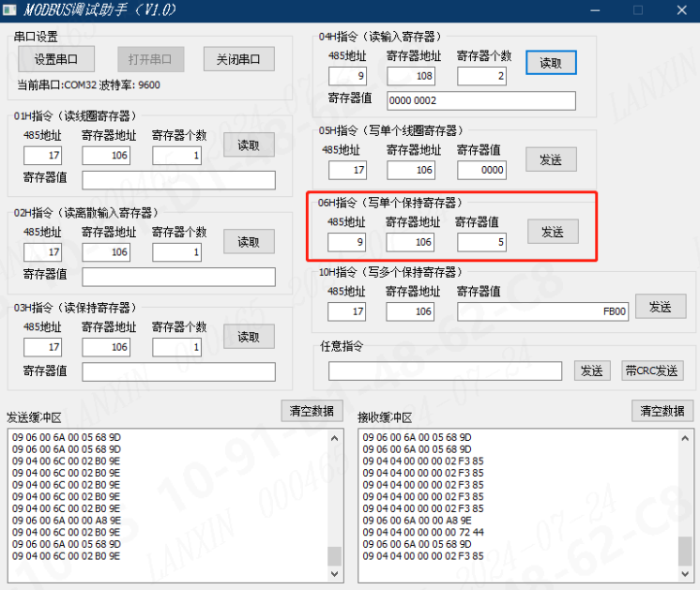Click the 读取 button in the 01H section
The width and height of the screenshot is (700, 590).
coord(249,145)
